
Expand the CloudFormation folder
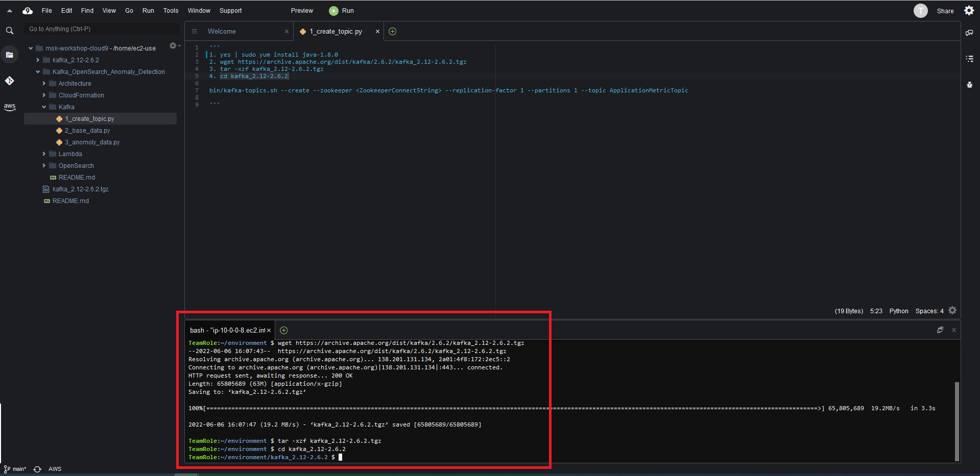(44, 95)
